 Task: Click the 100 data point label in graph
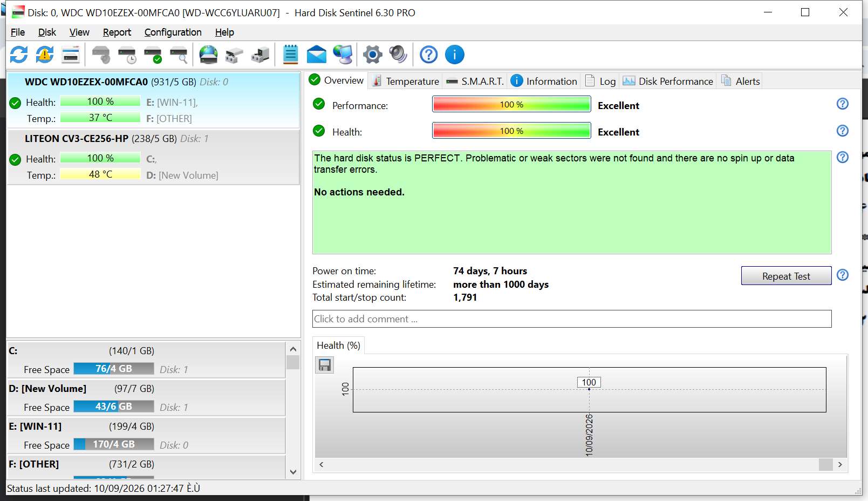click(x=589, y=382)
